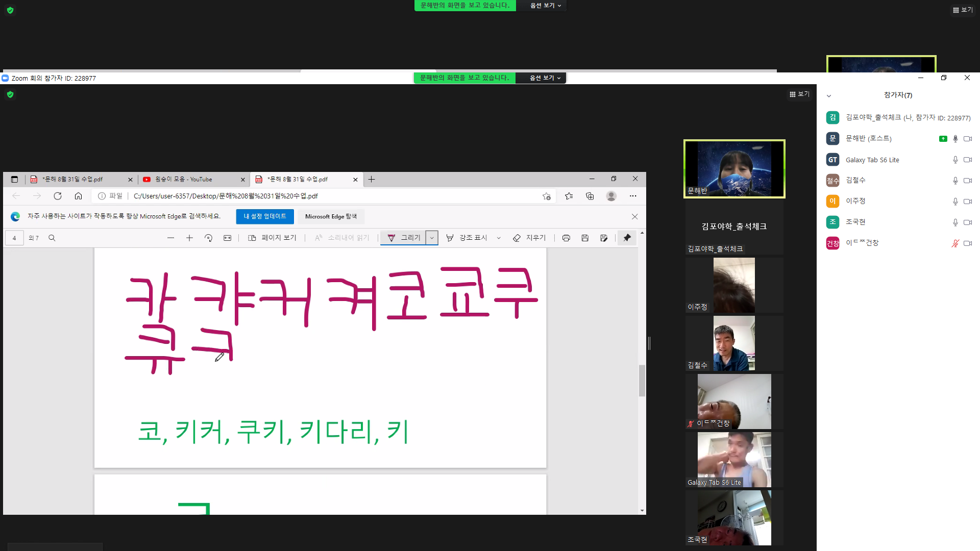Click the Save As PDF icon
The height and width of the screenshot is (551, 980).
pos(604,238)
